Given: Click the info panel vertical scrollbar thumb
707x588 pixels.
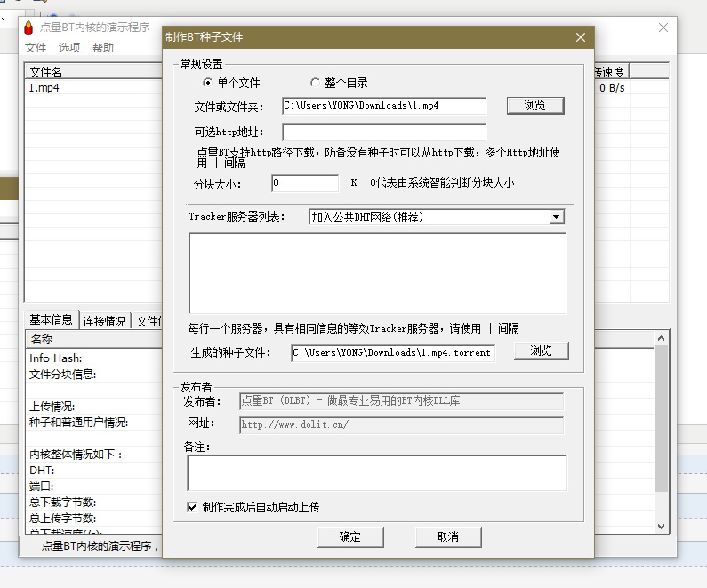Looking at the screenshot, I should [661, 418].
